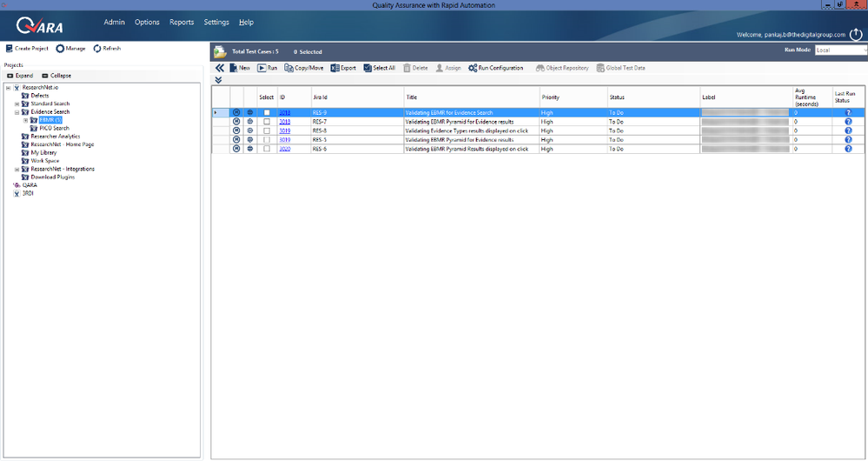Tick the checkbox for test case RES-6
The width and height of the screenshot is (868, 461).
coord(267,149)
